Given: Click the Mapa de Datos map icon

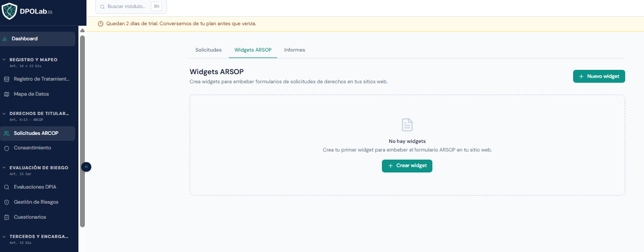Looking at the screenshot, I should [x=6, y=94].
